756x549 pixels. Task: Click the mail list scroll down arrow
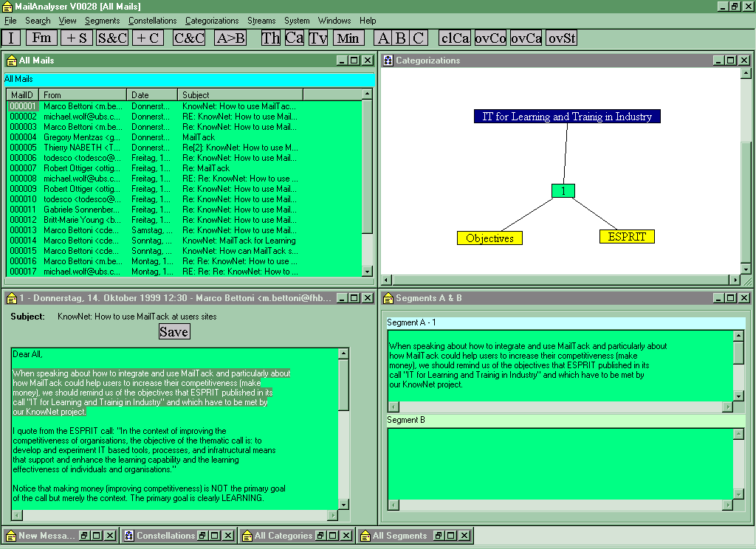(368, 272)
